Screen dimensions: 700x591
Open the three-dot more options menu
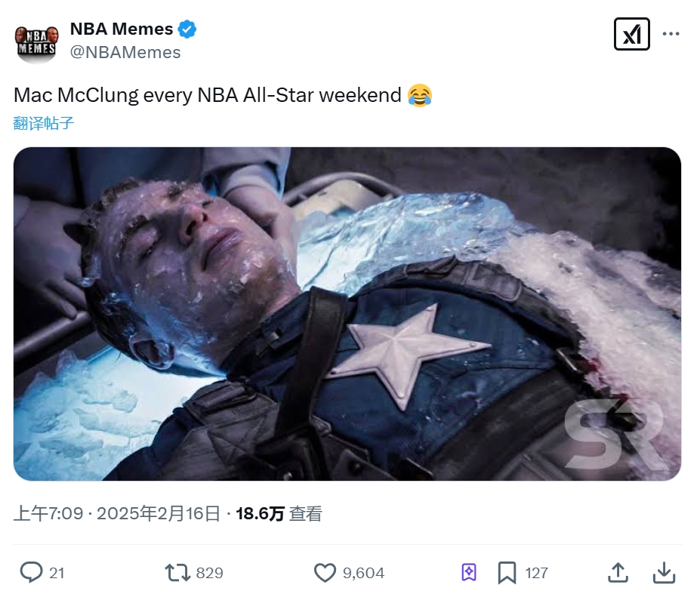(671, 34)
